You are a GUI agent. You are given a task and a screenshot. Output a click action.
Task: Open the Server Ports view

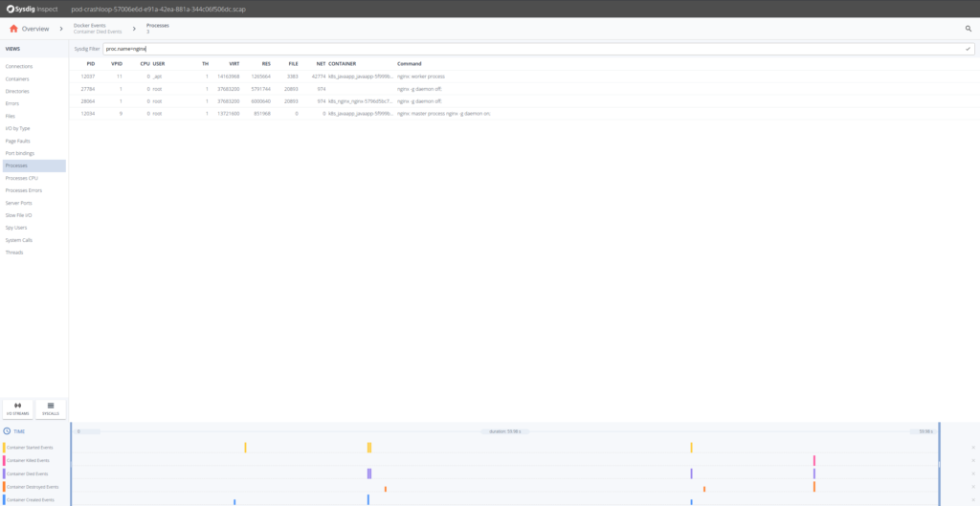click(18, 203)
